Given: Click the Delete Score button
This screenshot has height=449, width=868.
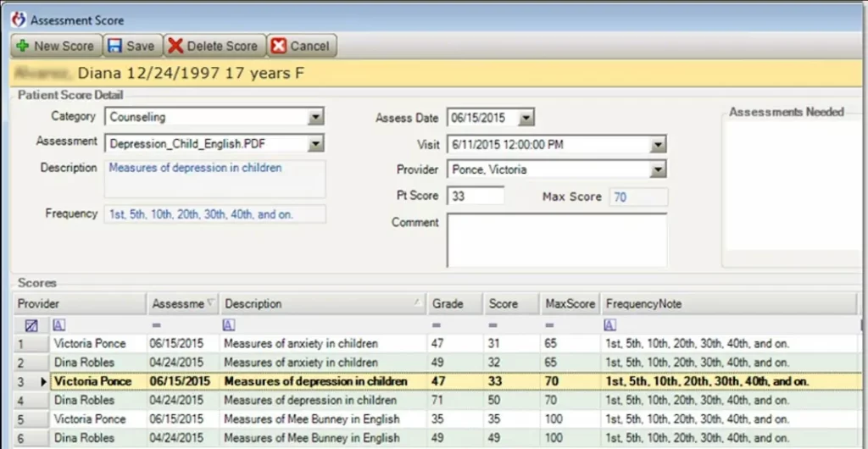Looking at the screenshot, I should (x=214, y=46).
